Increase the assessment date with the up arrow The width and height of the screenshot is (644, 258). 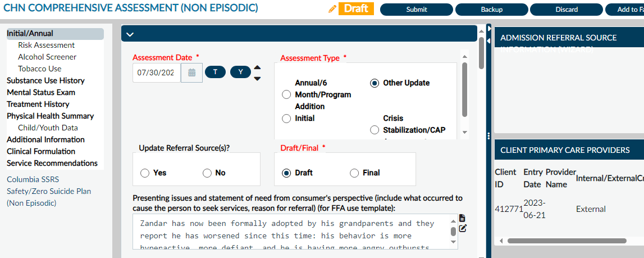[257, 67]
